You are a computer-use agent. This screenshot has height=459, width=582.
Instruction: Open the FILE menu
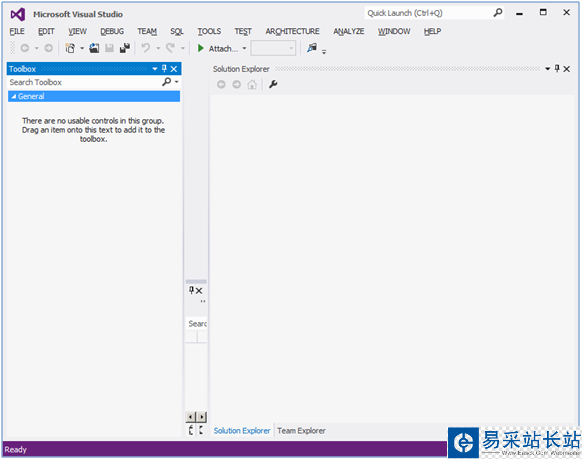(17, 32)
